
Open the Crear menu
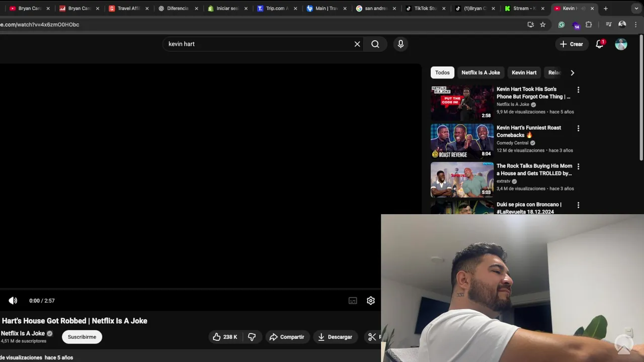click(x=571, y=44)
